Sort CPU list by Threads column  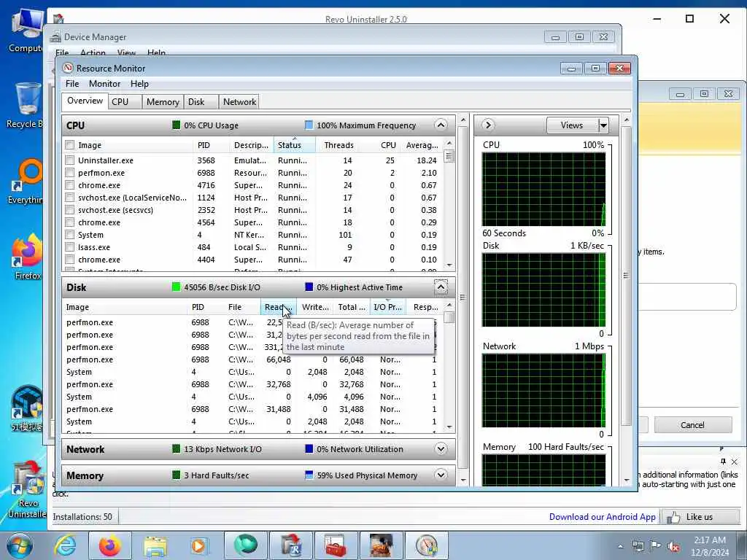[338, 145]
